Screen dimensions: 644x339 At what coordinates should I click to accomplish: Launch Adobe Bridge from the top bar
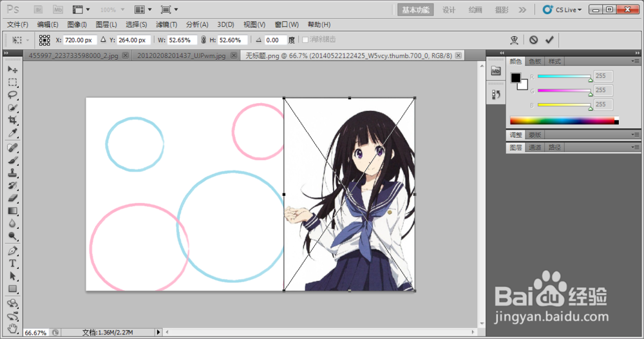38,10
